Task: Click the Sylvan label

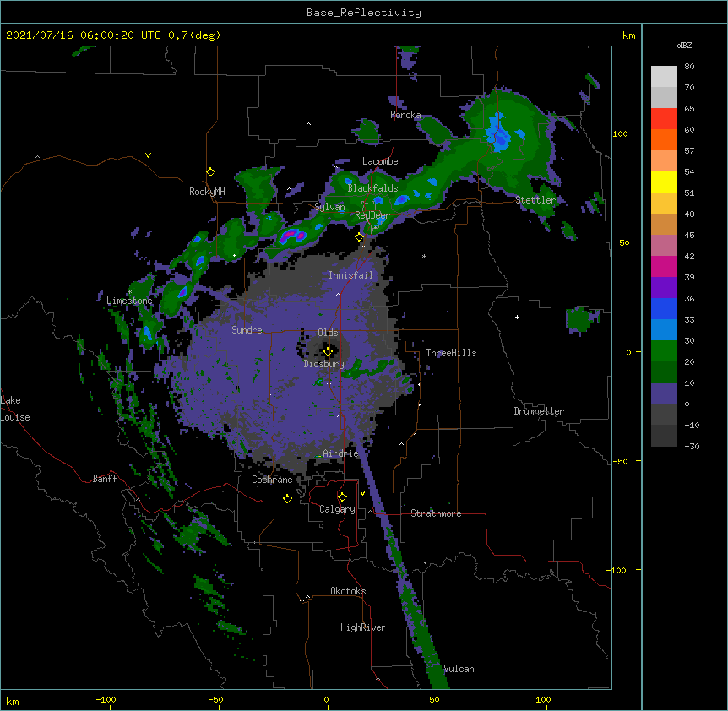Action: [329, 207]
